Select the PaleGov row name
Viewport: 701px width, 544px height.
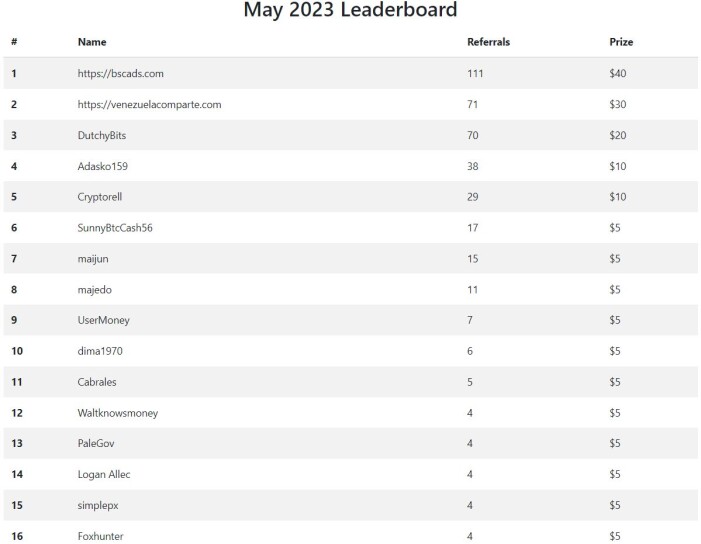(x=96, y=443)
